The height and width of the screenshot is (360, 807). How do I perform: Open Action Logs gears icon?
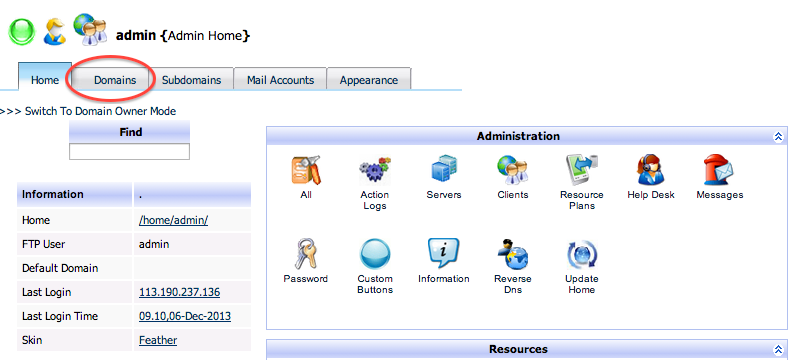[375, 171]
